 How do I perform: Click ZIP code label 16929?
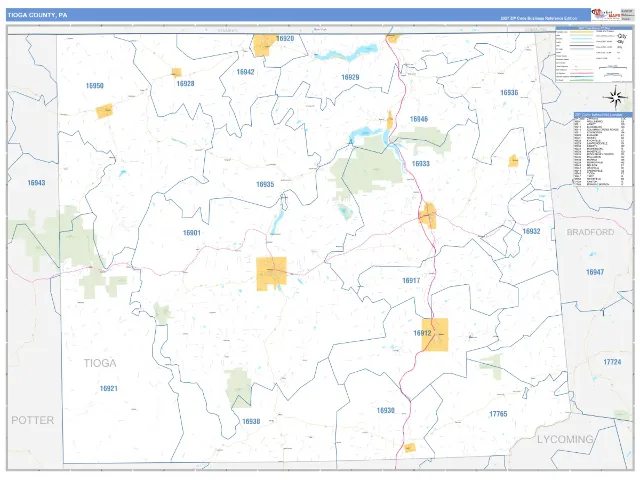click(350, 77)
